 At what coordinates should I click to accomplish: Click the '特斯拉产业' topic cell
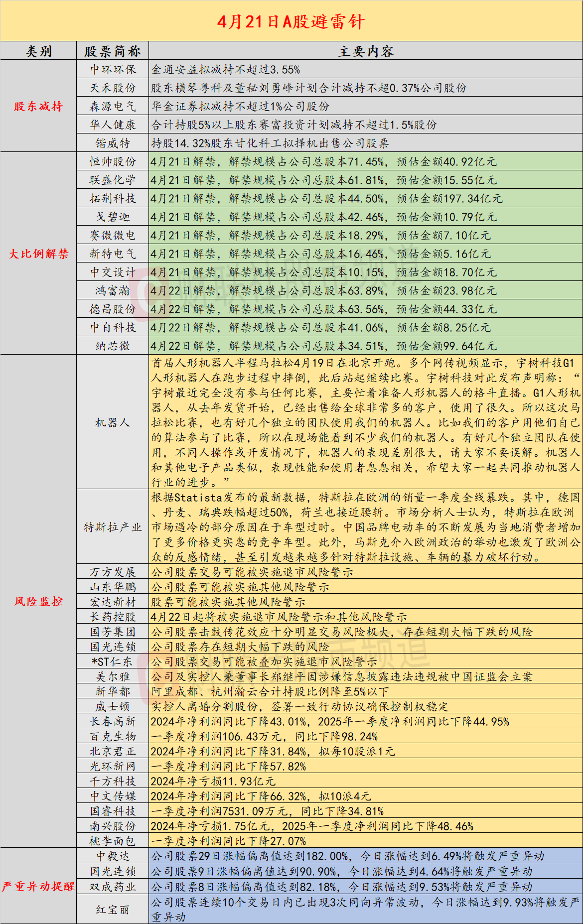coord(113,527)
